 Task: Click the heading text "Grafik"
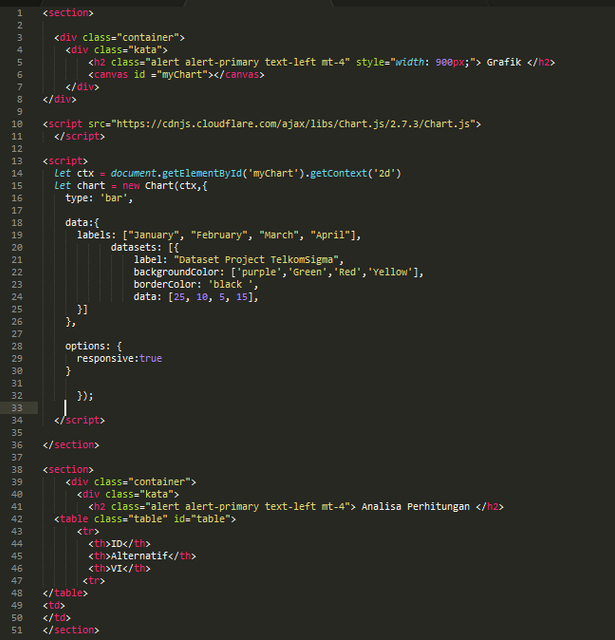pyautogui.click(x=504, y=62)
